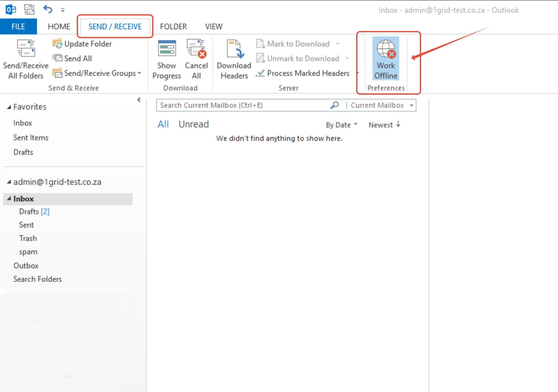
Task: Click Send/Receive All Folders quick access icon
Action: click(x=29, y=10)
